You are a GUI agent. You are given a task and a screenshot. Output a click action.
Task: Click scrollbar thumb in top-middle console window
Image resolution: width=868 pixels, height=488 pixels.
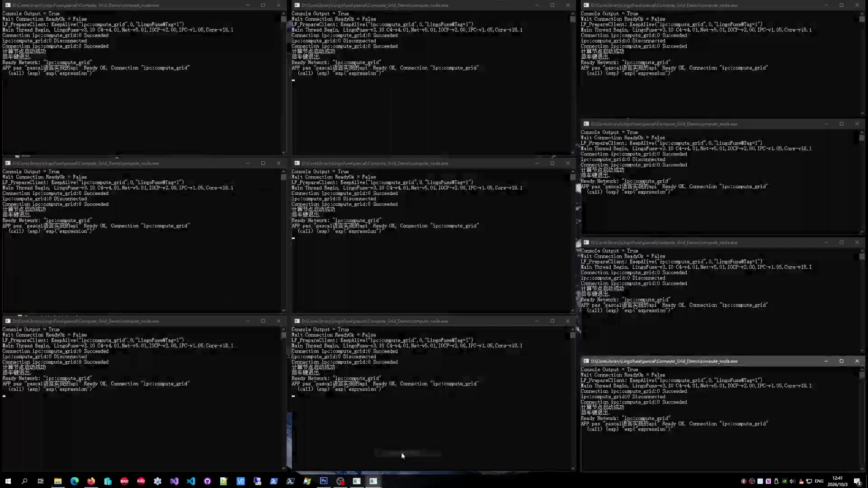tap(573, 19)
